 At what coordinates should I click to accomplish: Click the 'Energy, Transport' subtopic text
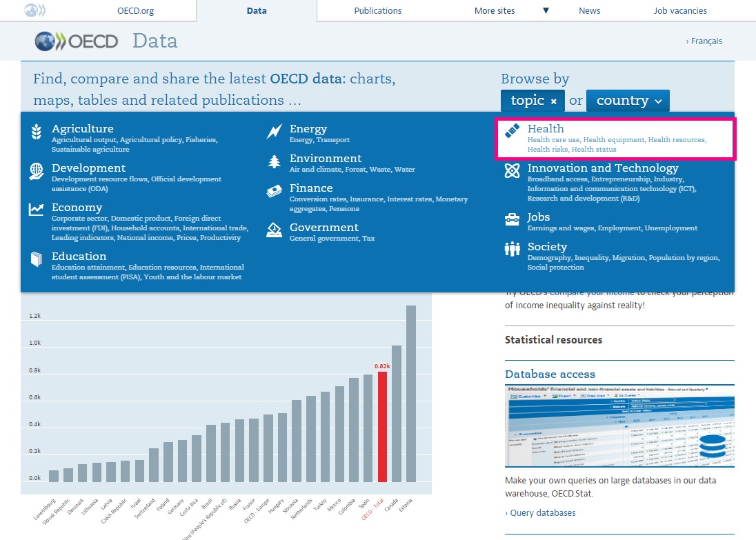click(319, 140)
